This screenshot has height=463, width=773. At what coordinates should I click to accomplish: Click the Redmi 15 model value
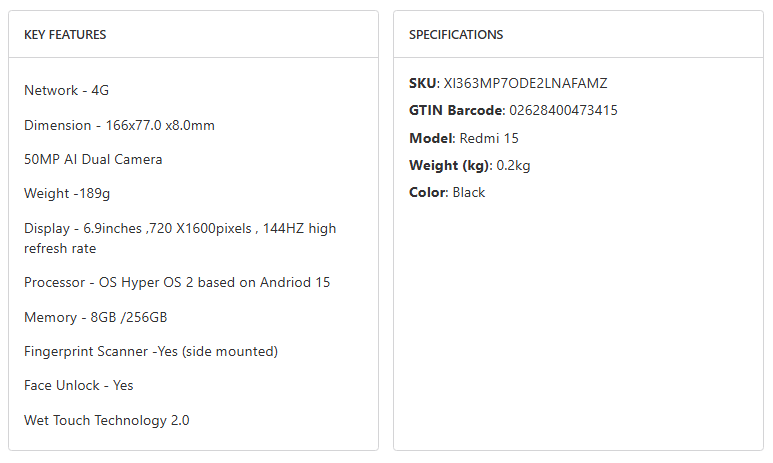489,138
